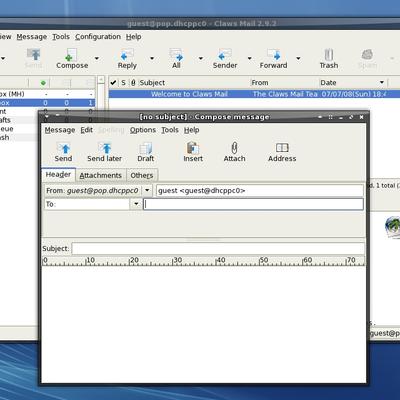
Task: Click the compose window ruler
Action: tap(203, 261)
